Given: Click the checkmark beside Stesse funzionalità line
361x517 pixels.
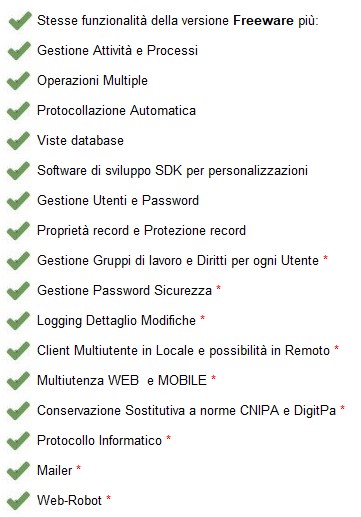Looking at the screenshot, I should tap(19, 21).
